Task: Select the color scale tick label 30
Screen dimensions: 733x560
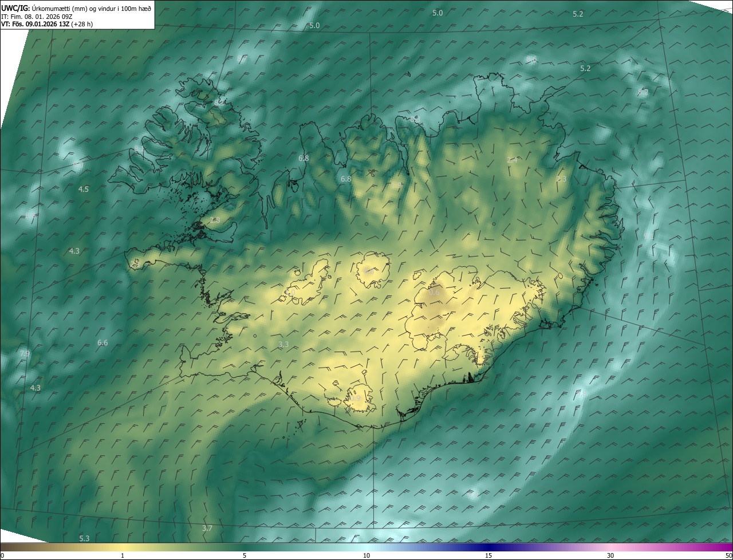Action: (x=610, y=555)
